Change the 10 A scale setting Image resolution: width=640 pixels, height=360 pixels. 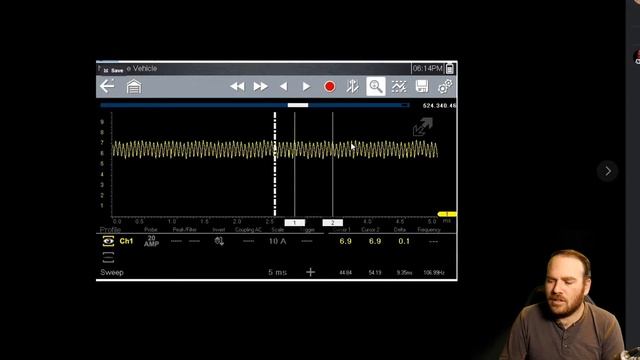click(278, 241)
